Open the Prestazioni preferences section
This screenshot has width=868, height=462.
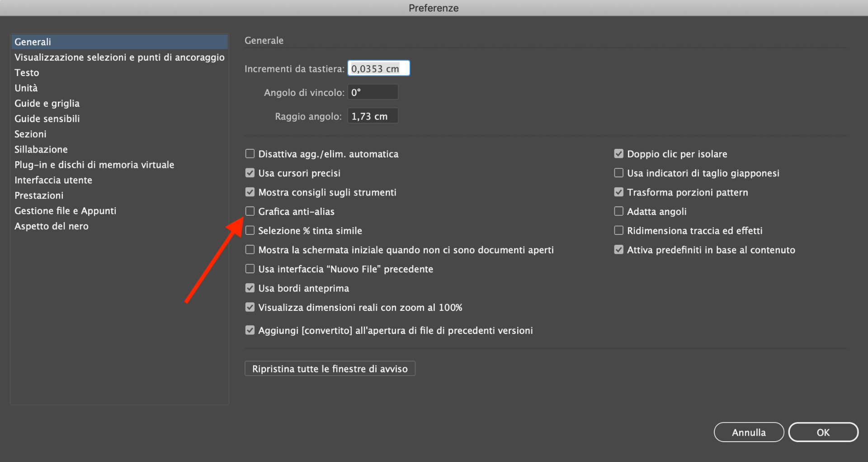pyautogui.click(x=119, y=195)
